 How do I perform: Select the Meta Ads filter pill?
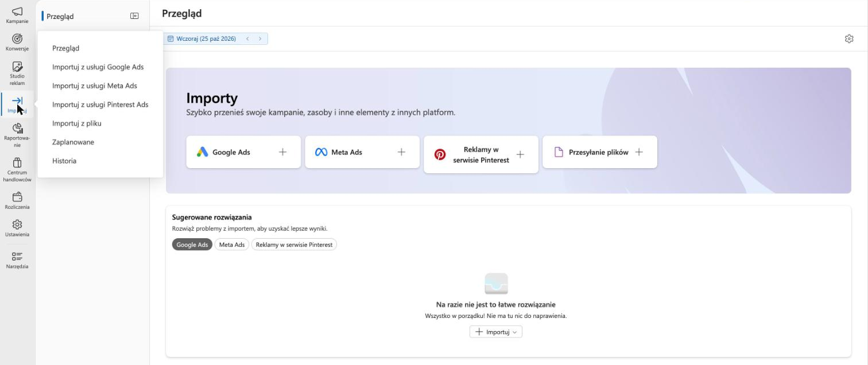tap(232, 244)
